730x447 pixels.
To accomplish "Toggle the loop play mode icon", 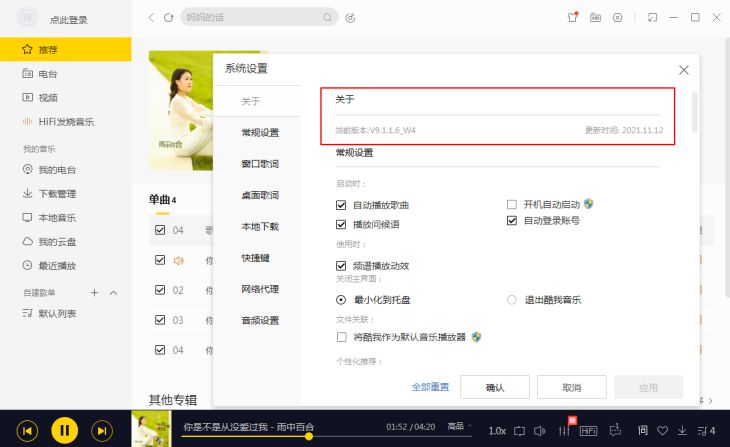I will point(519,431).
